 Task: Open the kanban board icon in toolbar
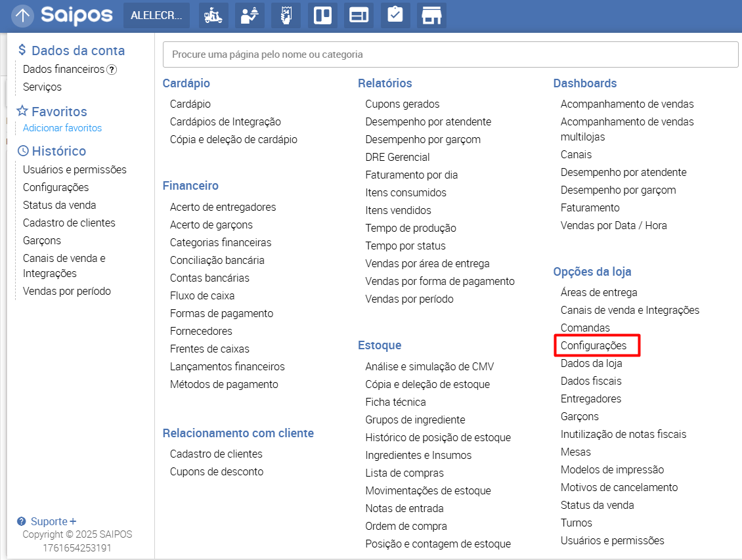point(322,16)
